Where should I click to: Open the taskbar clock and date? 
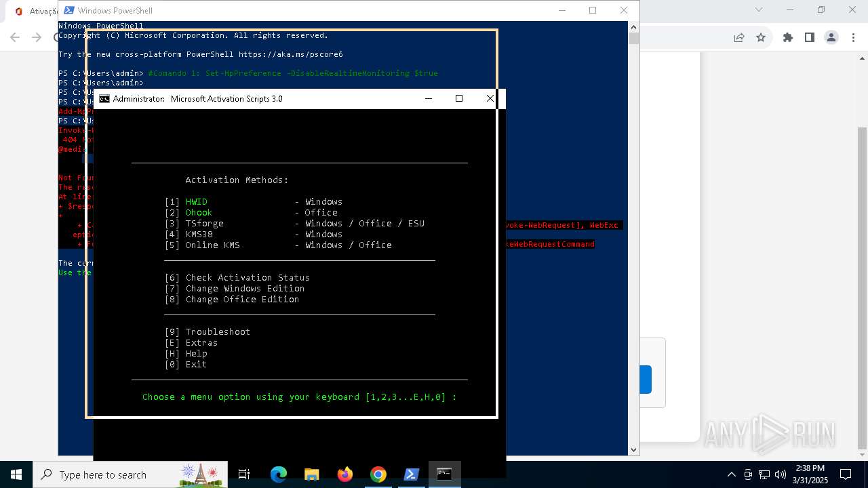[x=810, y=474]
